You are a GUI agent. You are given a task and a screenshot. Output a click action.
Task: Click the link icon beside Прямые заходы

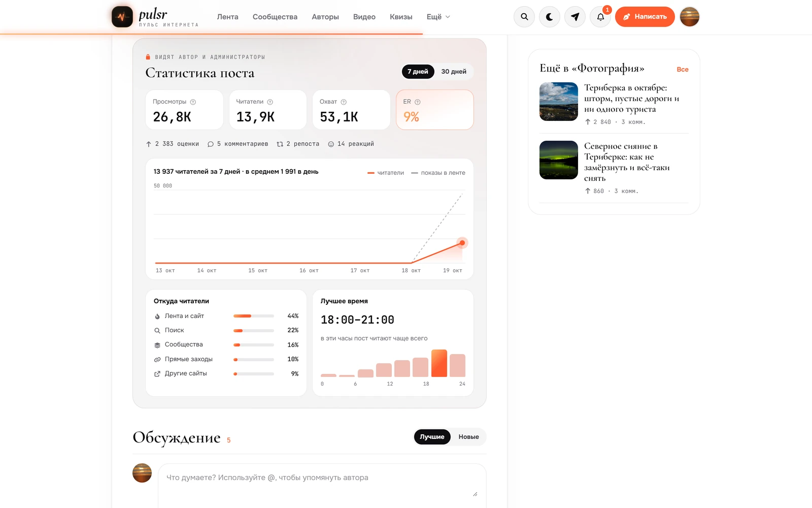[x=157, y=360]
